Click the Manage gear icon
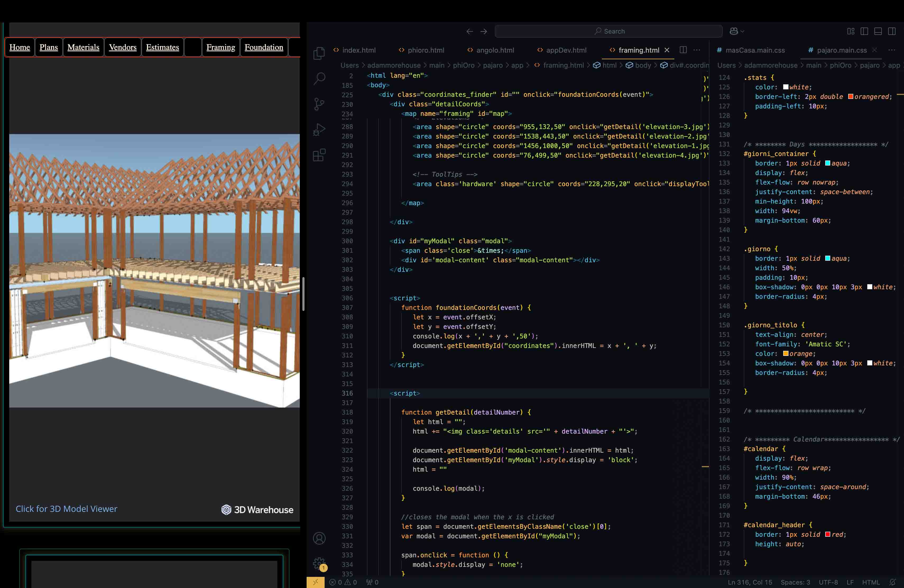The width and height of the screenshot is (904, 588). point(319,564)
